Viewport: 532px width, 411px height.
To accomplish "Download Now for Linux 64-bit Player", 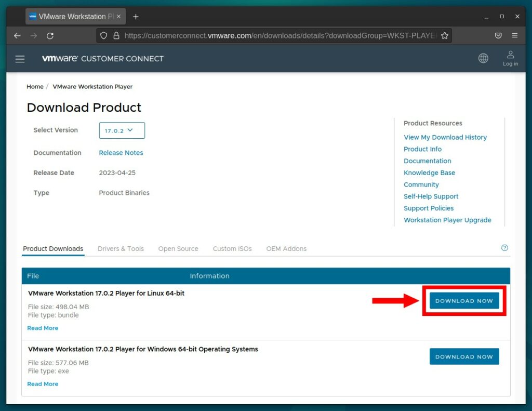I will (464, 301).
